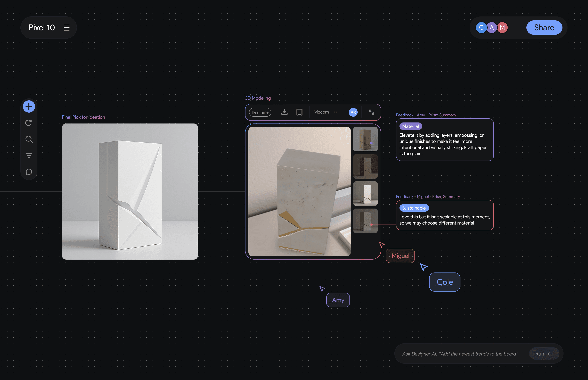Select the first kraft box thumbnail
Image resolution: width=588 pixels, height=380 pixels.
(365, 139)
